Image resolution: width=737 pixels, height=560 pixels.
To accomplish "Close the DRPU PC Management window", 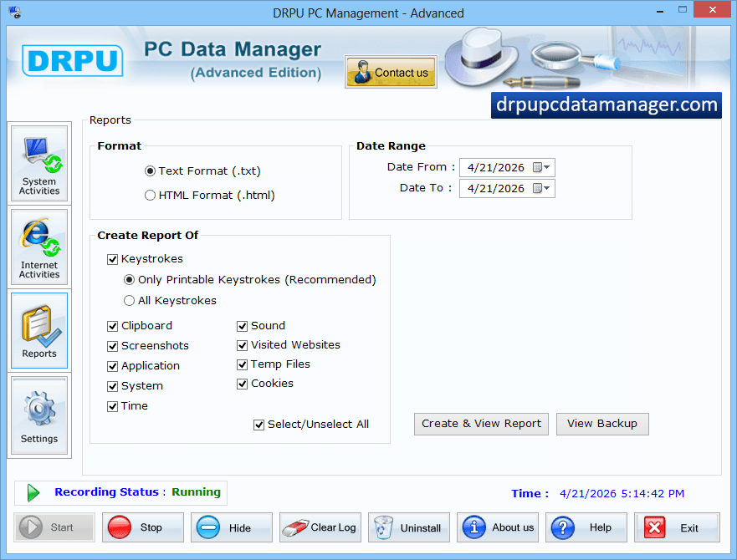I will tap(713, 9).
